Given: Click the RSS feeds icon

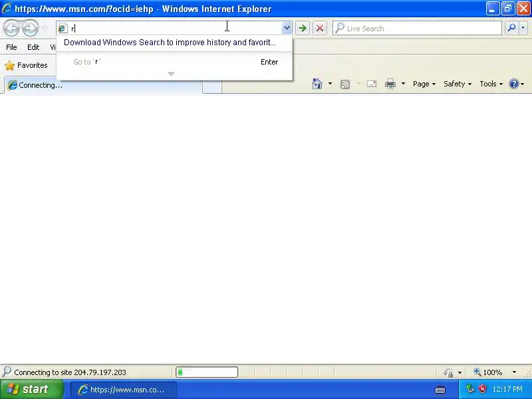Looking at the screenshot, I should 344,84.
